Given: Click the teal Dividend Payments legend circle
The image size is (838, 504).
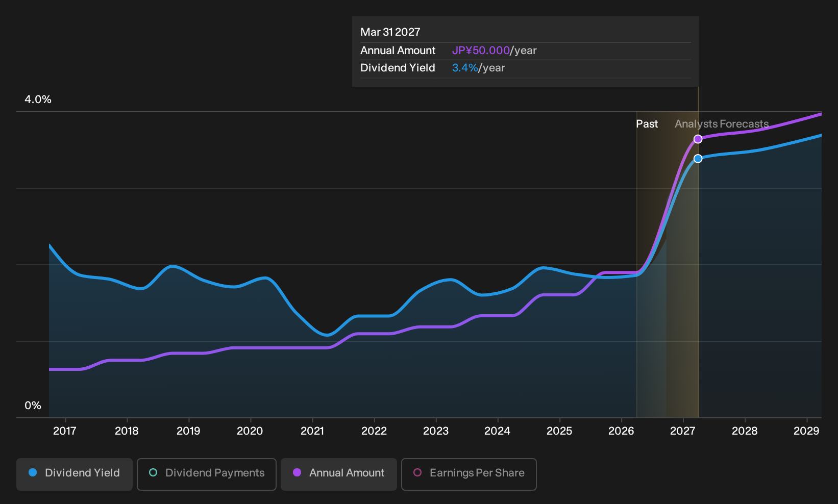Looking at the screenshot, I should (x=153, y=473).
